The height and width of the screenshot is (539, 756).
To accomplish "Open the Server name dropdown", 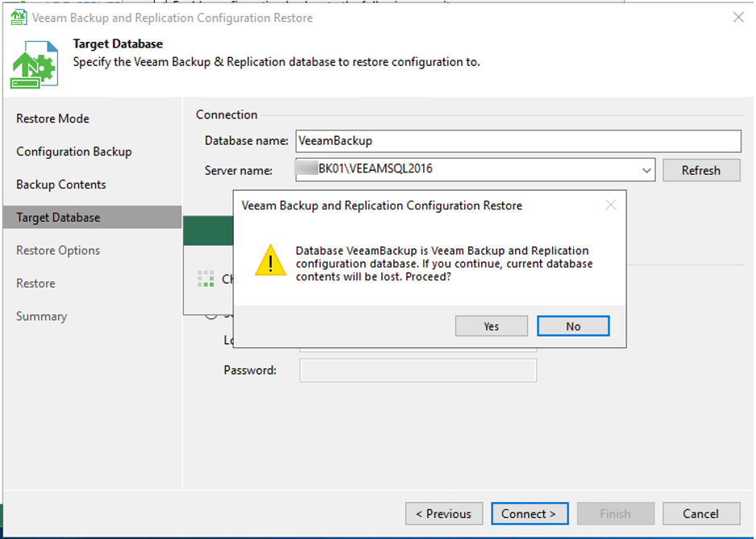I will tap(646, 170).
